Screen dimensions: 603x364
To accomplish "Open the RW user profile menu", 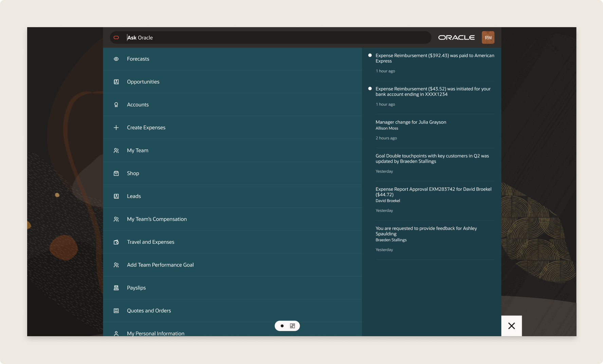I will [x=488, y=38].
